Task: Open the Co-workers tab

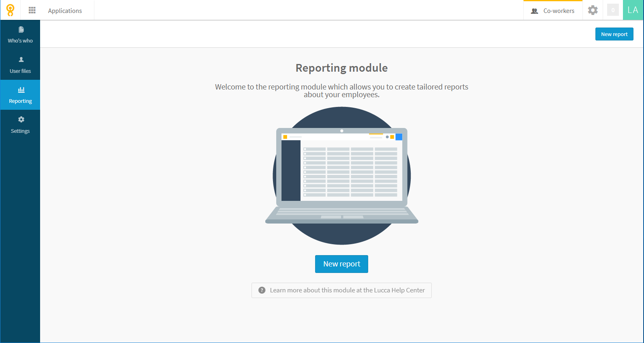Action: tap(553, 11)
